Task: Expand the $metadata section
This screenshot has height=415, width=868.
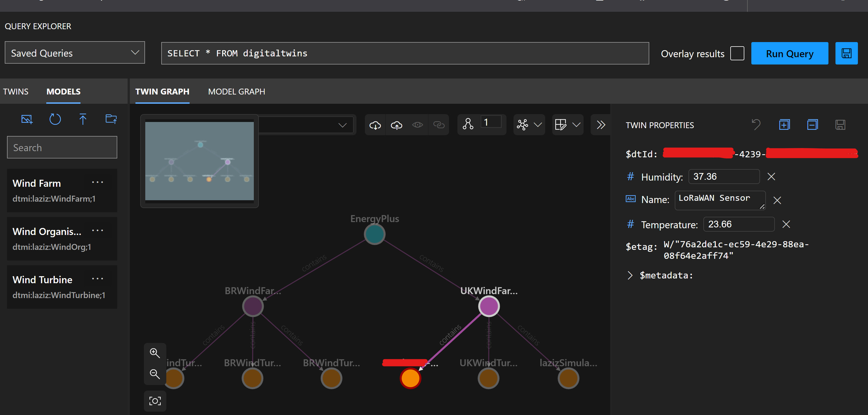Action: click(629, 275)
